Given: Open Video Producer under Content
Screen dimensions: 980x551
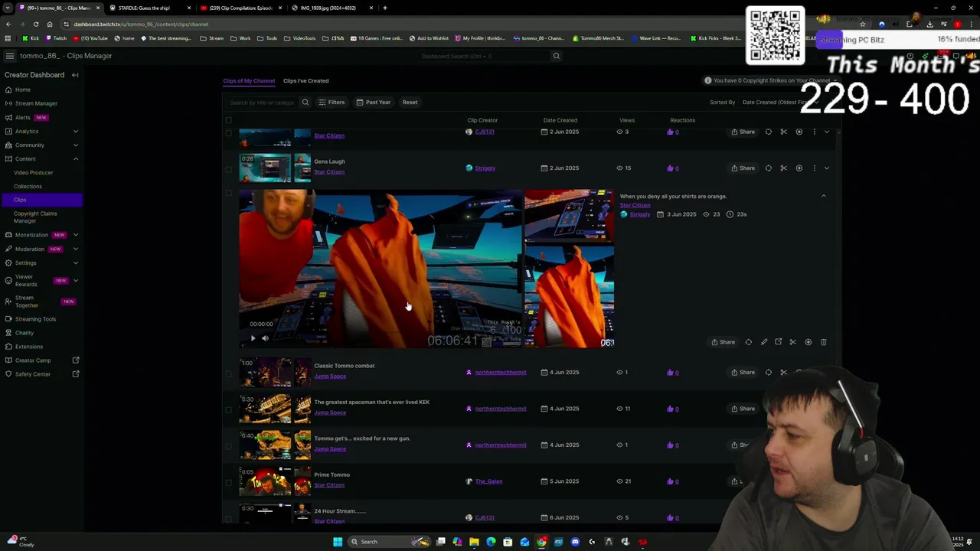Looking at the screenshot, I should point(33,172).
